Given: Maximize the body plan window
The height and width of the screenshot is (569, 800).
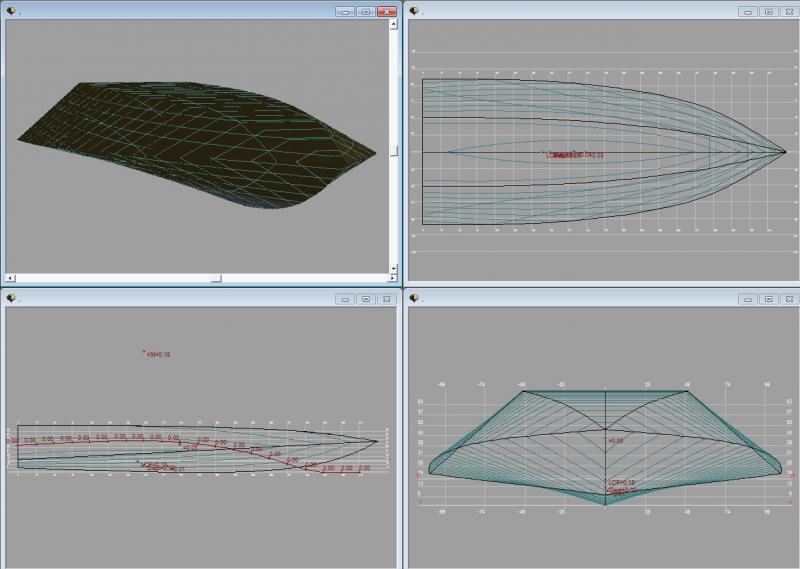Looking at the screenshot, I should point(768,298).
